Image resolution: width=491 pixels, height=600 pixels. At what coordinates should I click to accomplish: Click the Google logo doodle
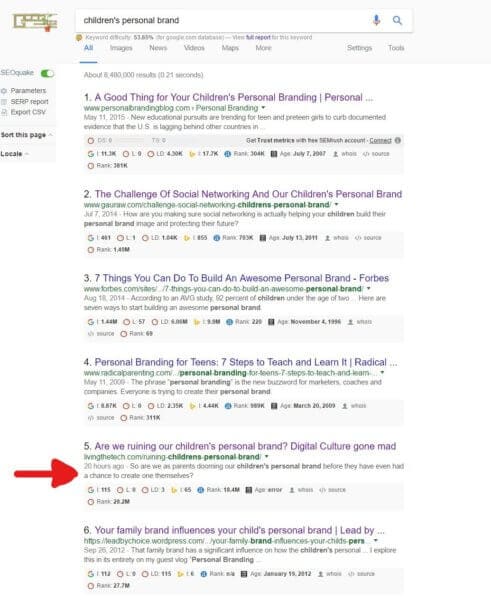point(35,22)
